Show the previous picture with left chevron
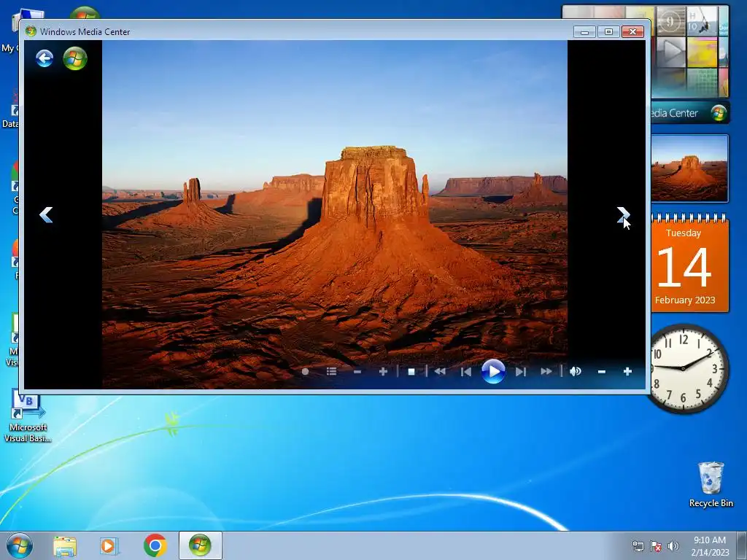747x560 pixels. (x=46, y=215)
